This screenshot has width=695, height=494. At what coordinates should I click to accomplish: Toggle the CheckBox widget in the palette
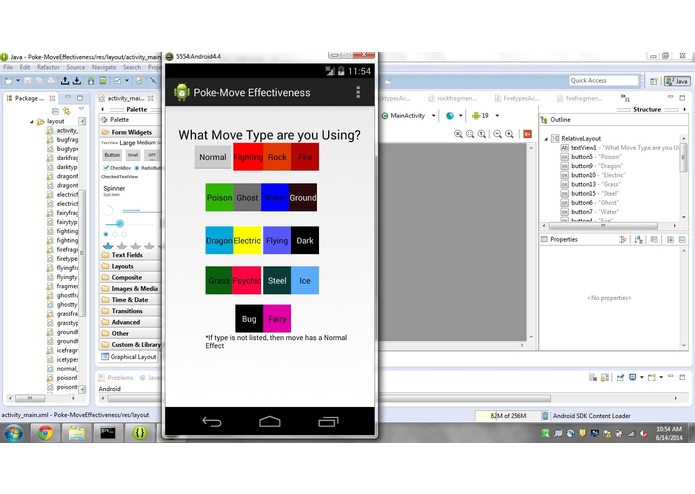pyautogui.click(x=117, y=168)
